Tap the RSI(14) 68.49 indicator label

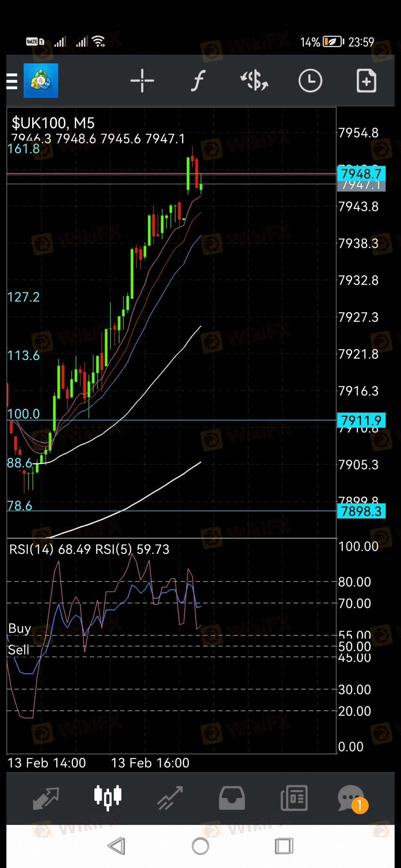[x=50, y=549]
